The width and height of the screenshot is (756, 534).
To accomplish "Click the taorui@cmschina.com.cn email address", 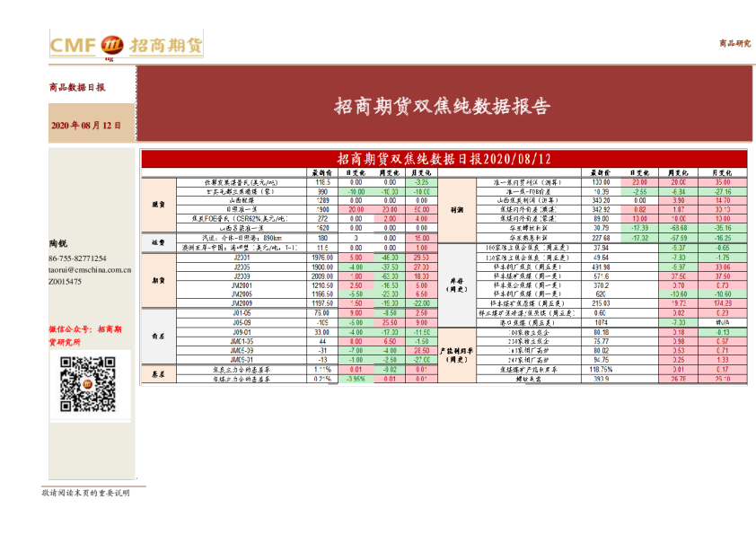I will tap(90, 269).
